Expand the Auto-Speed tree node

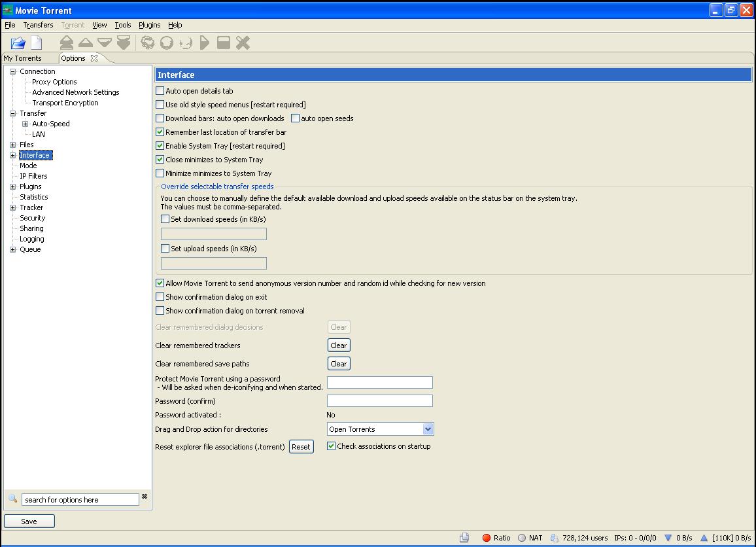pyautogui.click(x=26, y=124)
